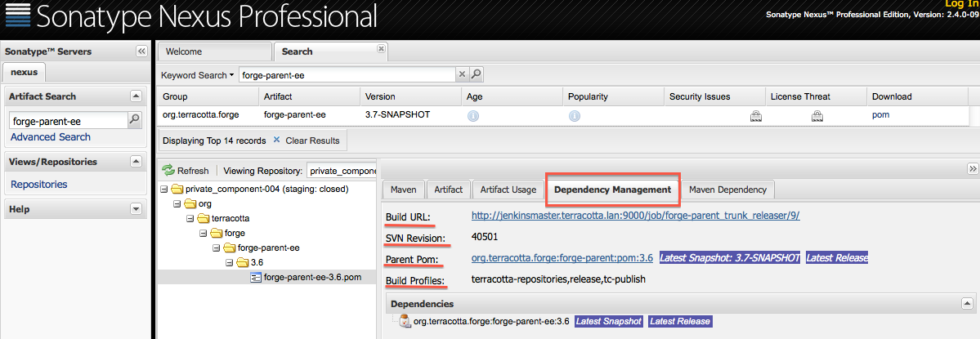
Task: Sort results by Artifact column header
Action: coord(310,96)
